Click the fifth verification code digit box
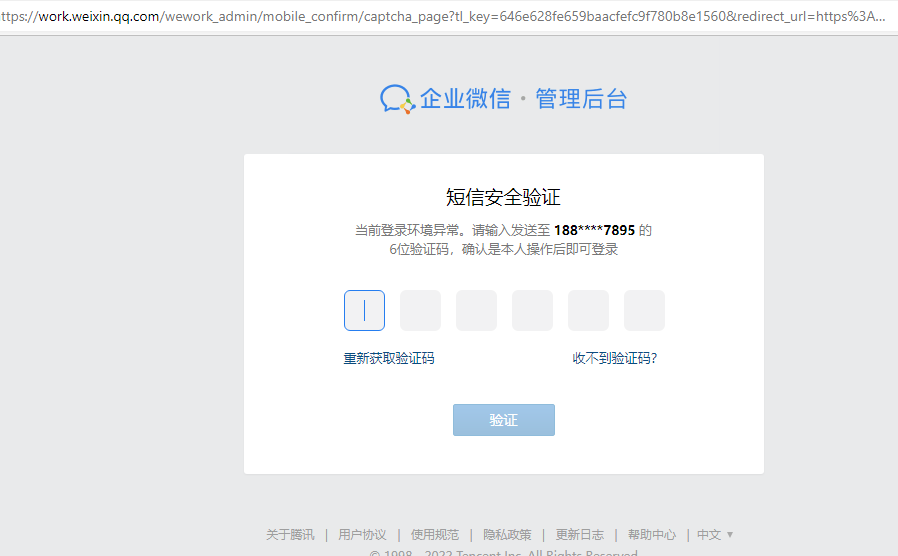Viewport: 898px width, 556px height. 588,311
